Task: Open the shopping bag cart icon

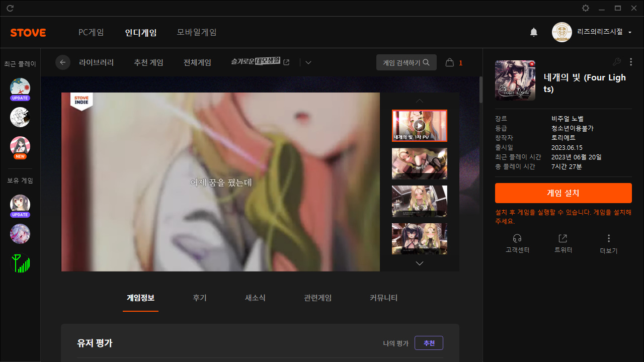Action: point(450,62)
